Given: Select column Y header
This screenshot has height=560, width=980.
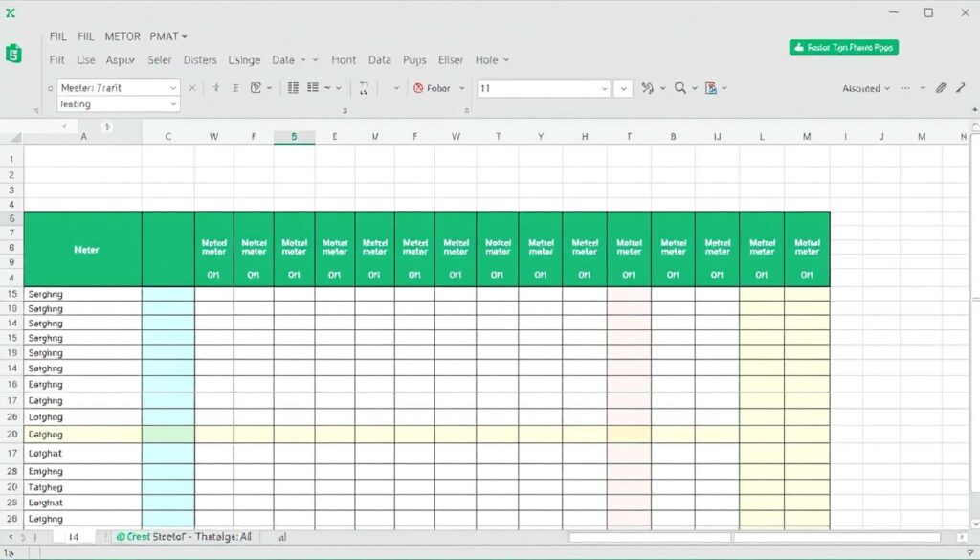Looking at the screenshot, I should tap(541, 137).
